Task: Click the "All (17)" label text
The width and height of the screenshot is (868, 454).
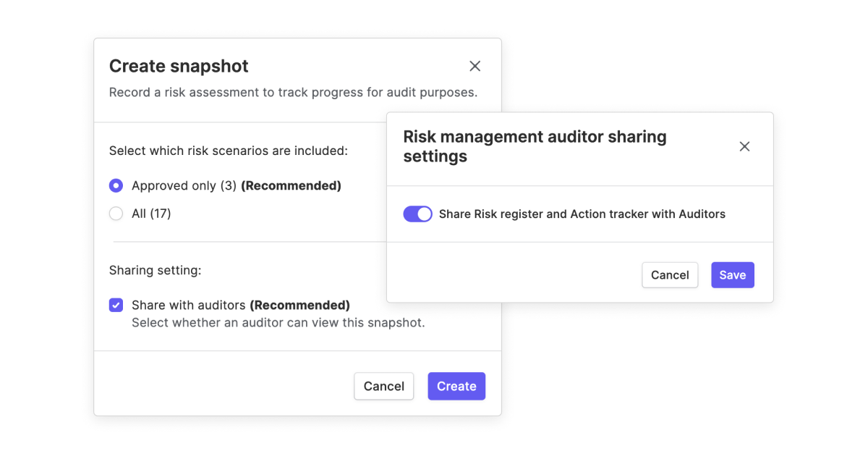Action: [151, 214]
